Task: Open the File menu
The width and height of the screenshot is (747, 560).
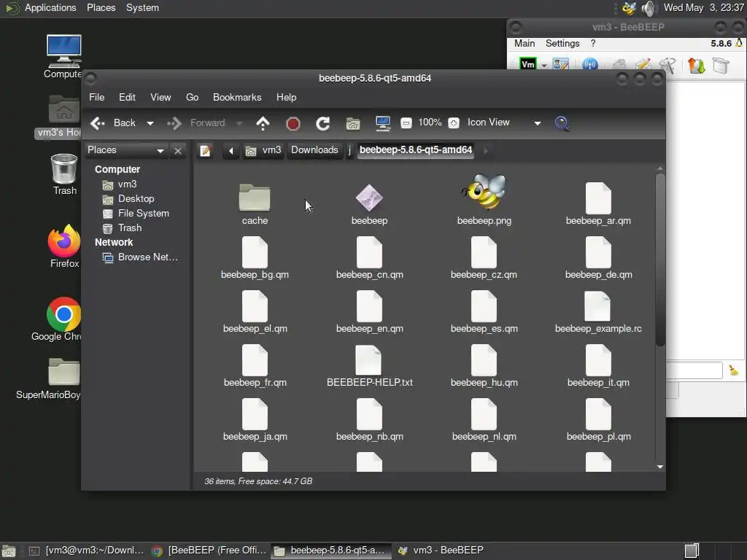Action: tap(97, 97)
